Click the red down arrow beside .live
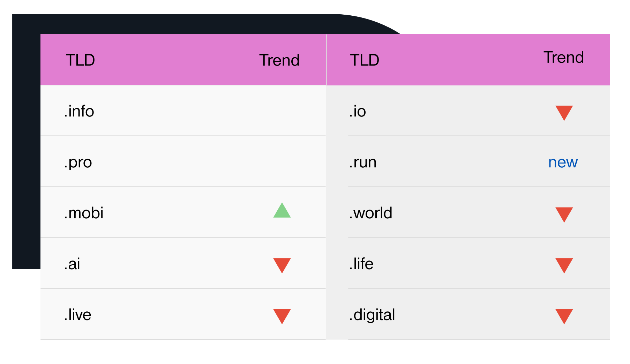The width and height of the screenshot is (630, 364). click(282, 316)
